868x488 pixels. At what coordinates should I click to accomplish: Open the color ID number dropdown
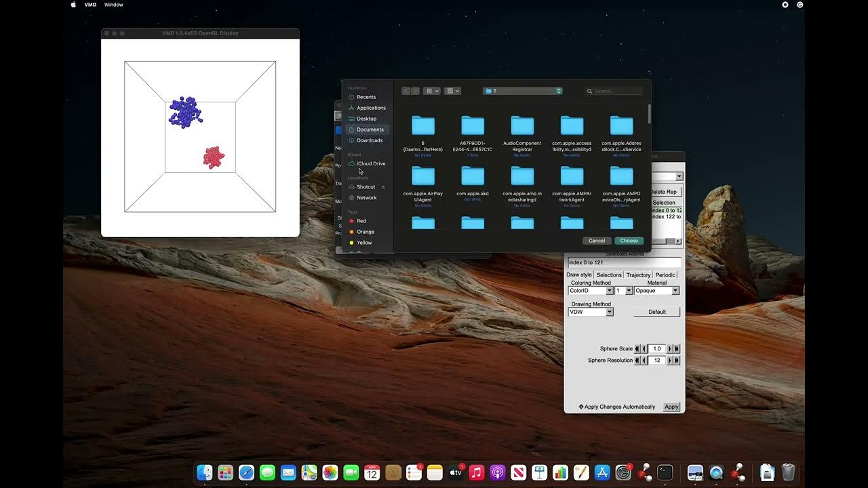pyautogui.click(x=624, y=291)
